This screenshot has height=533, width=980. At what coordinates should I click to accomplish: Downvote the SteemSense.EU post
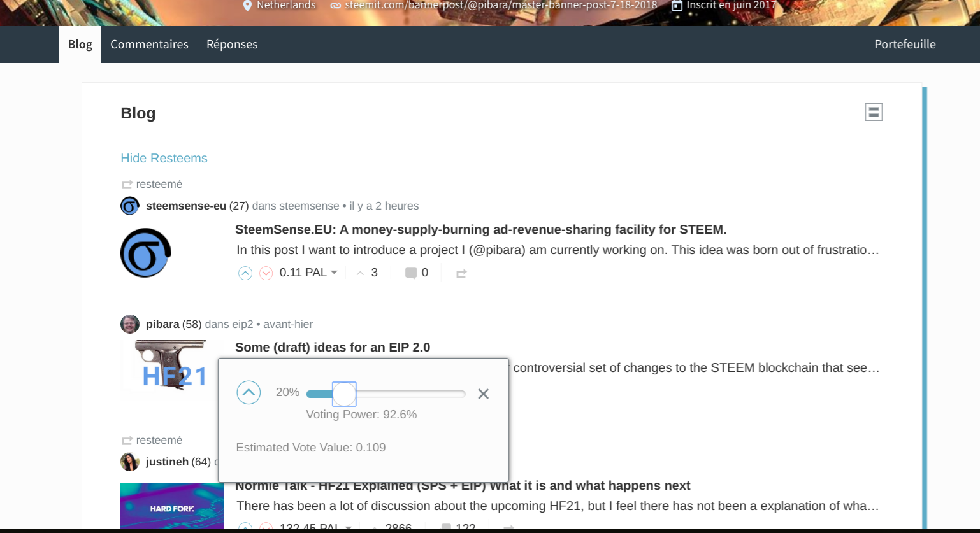pyautogui.click(x=266, y=273)
